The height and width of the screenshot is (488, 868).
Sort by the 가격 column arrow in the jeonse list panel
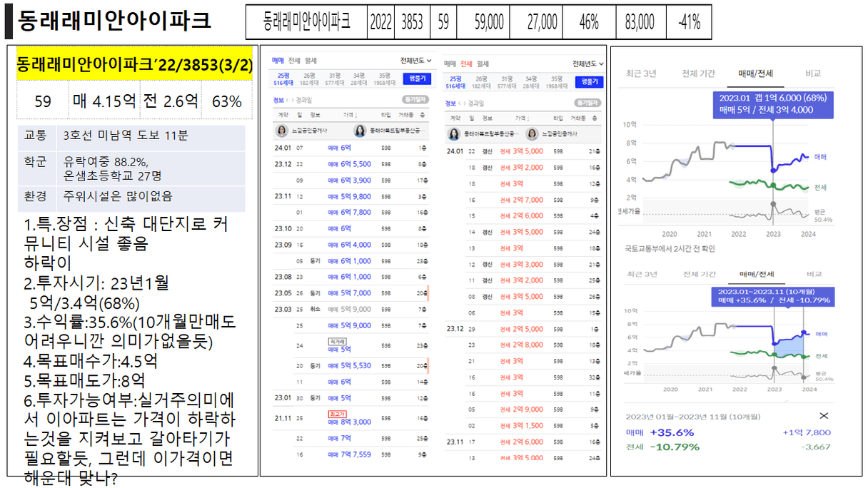pos(530,118)
